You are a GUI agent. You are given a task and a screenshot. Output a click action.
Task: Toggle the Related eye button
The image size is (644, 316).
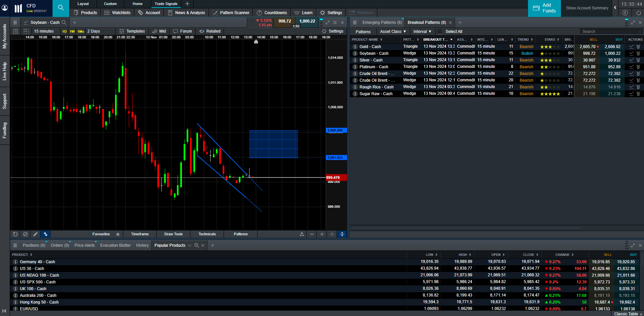[x=210, y=31]
